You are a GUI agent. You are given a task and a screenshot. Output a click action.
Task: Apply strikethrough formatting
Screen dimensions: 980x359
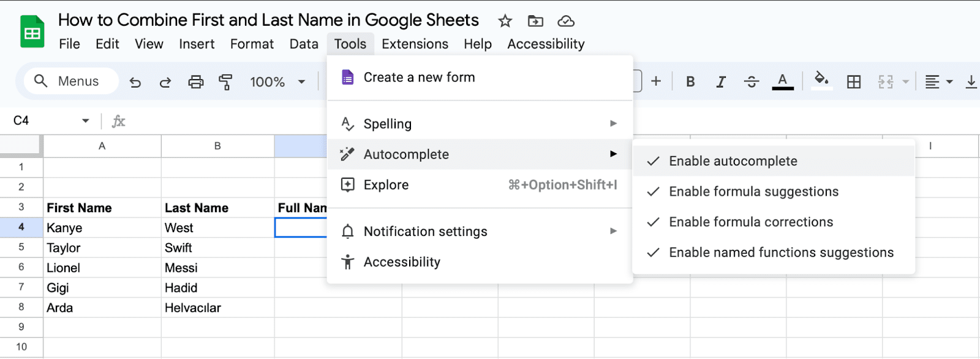(x=752, y=82)
